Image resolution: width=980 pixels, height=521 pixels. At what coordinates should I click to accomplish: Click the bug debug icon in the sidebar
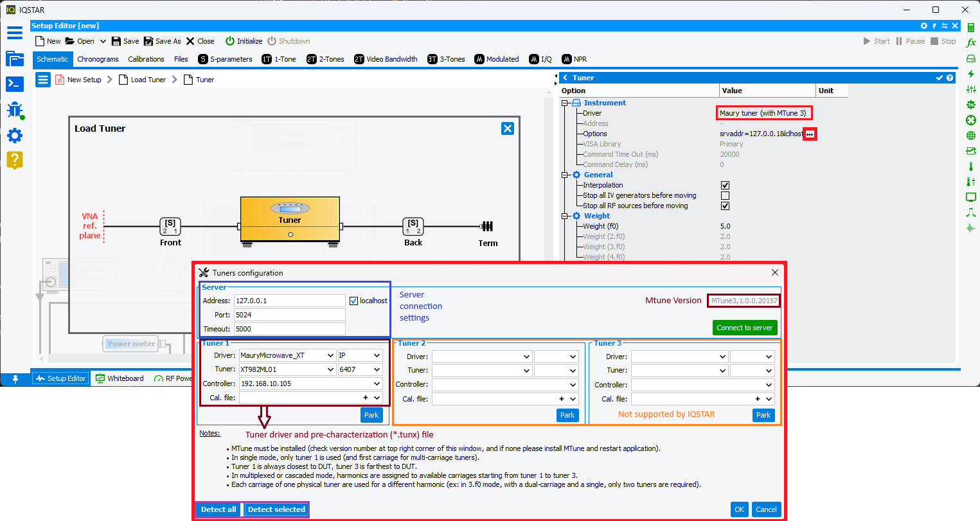(x=15, y=109)
